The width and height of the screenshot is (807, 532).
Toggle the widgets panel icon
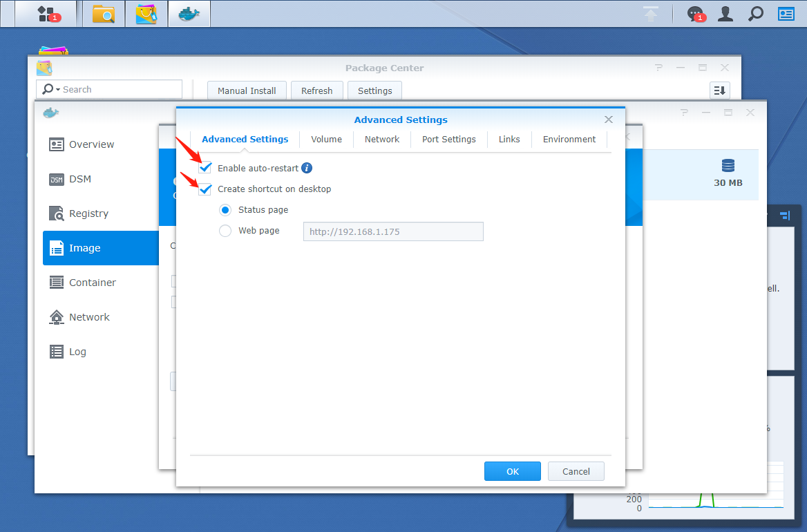[786, 14]
